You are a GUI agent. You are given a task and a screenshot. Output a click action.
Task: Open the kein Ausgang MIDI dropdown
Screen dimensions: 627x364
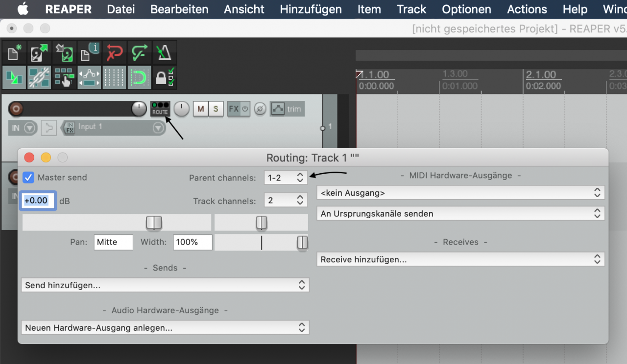click(460, 193)
